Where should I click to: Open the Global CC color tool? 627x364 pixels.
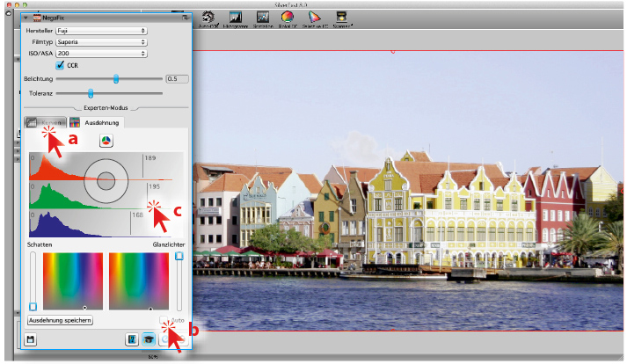[x=288, y=16]
